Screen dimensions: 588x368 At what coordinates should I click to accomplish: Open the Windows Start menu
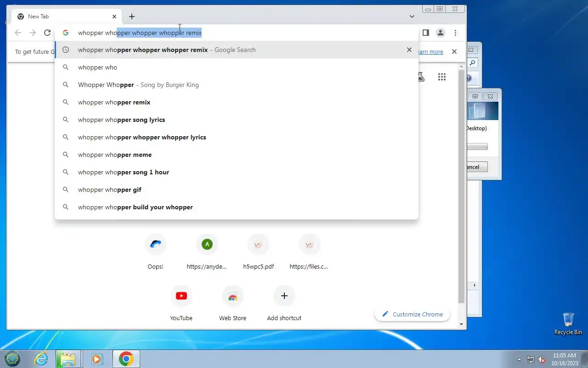(x=12, y=358)
